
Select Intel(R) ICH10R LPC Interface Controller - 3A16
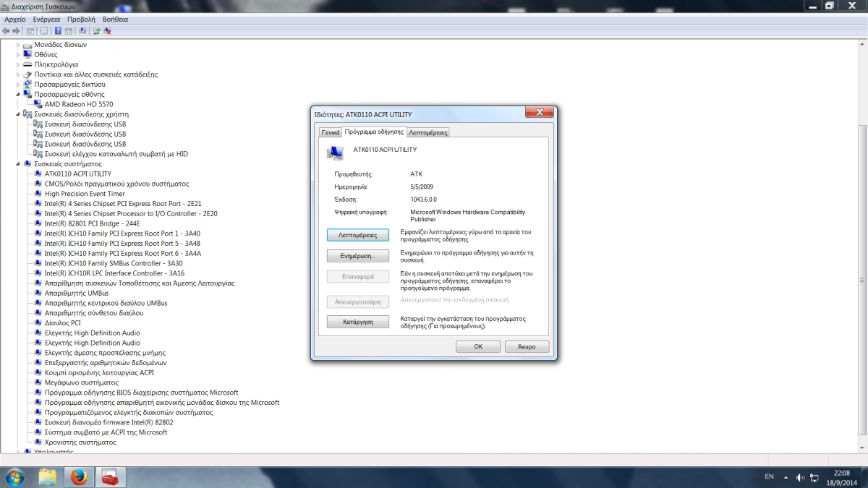[x=114, y=273]
